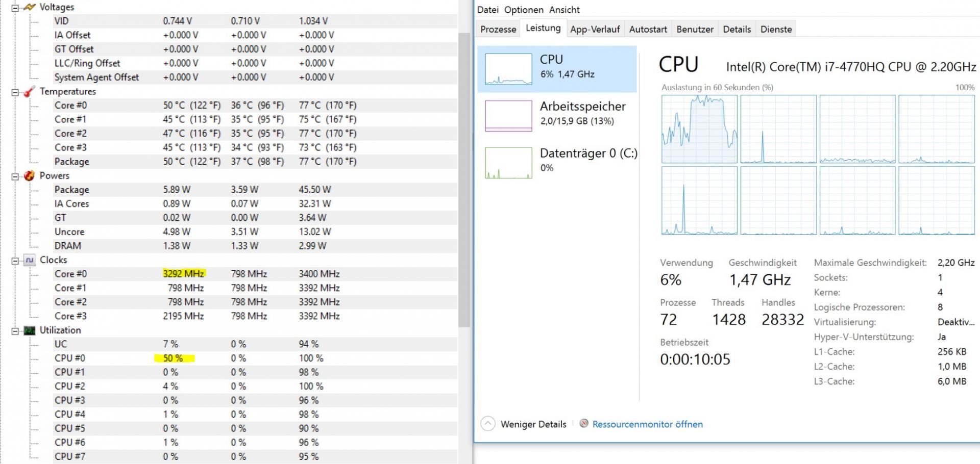Screen dimensions: 980x464
Task: Collapse the Temperatures tree node
Action: pos(15,92)
